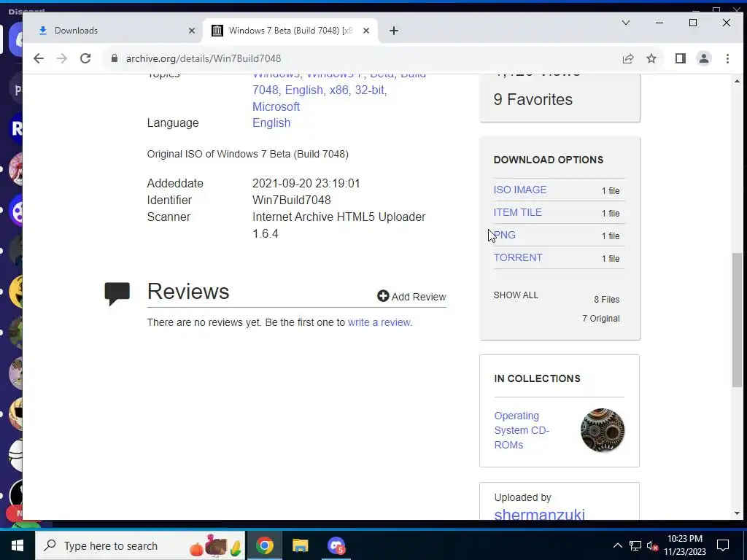The image size is (747, 560).
Task: Click SHOW ALL download files
Action: pos(516,295)
